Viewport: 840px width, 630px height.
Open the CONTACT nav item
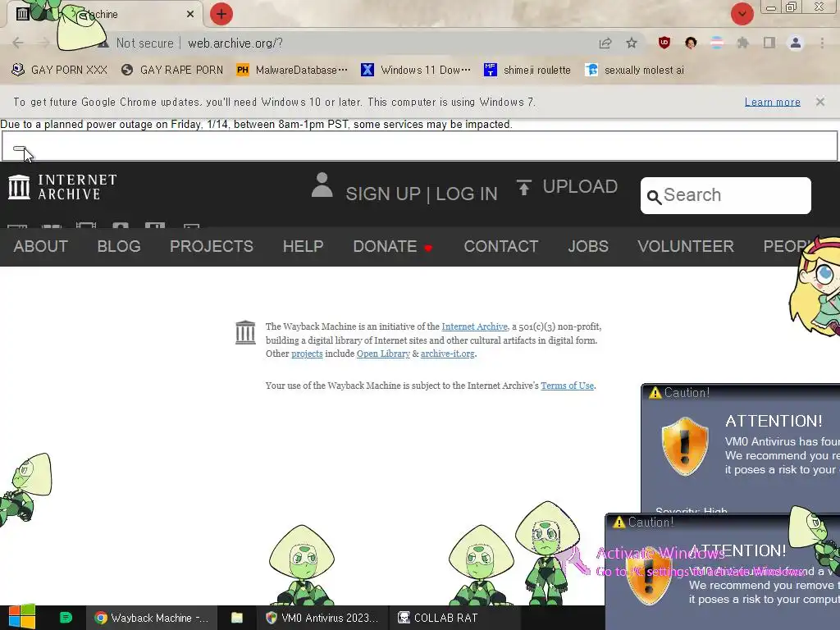[501, 246]
